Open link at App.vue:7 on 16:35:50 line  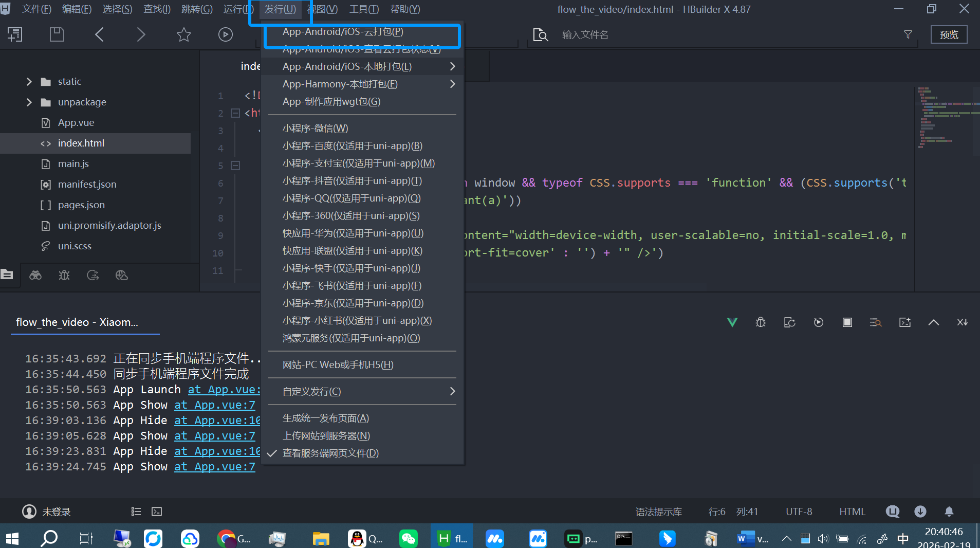pos(215,405)
